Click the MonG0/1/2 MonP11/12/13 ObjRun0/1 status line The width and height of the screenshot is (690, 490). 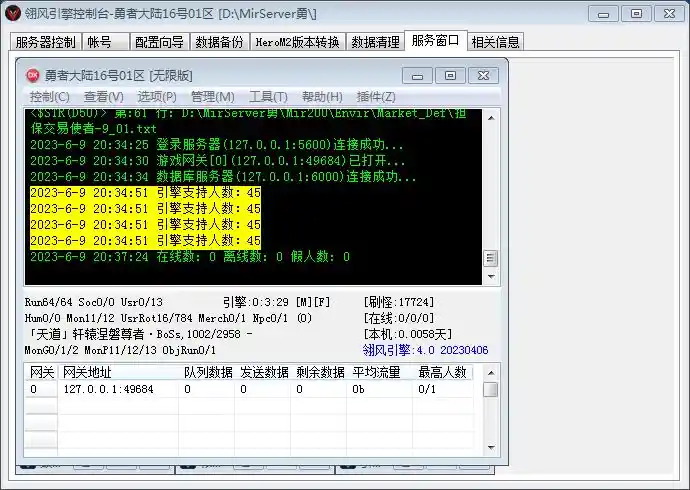[x=120, y=351]
